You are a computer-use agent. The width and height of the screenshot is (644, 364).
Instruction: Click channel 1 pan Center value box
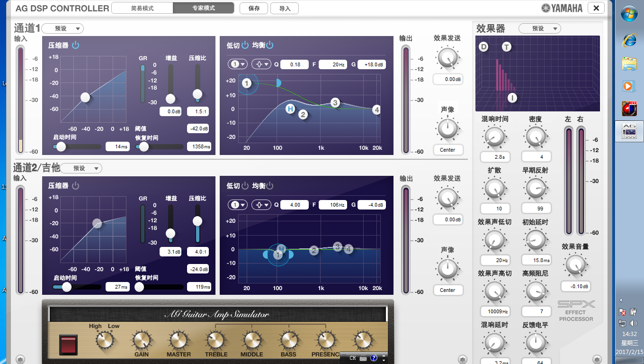tap(447, 150)
